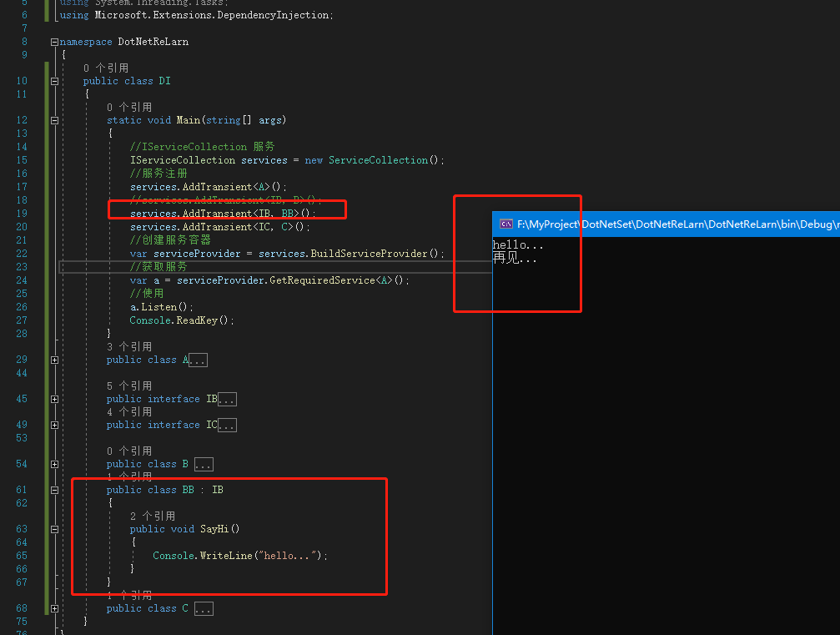Expand the interface IB definition
840x635 pixels.
(54, 399)
